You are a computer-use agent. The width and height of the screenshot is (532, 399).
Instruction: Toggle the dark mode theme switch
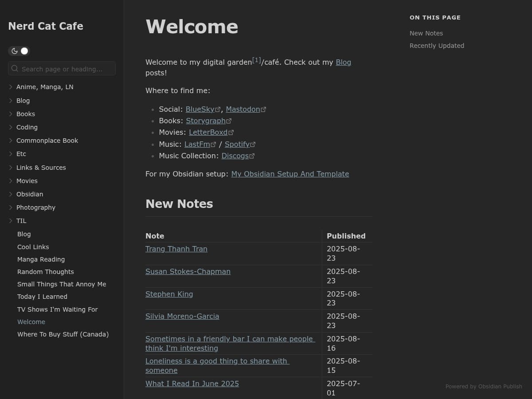click(x=19, y=51)
